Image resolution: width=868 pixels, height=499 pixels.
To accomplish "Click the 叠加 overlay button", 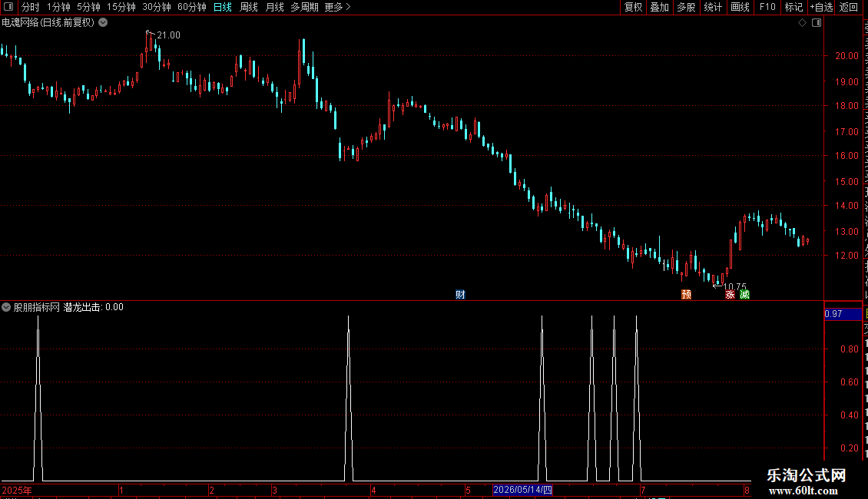I will click(659, 7).
